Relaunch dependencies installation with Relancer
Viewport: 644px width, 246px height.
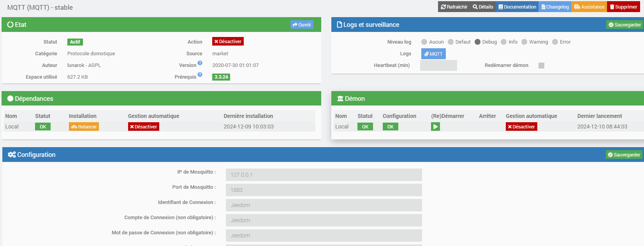84,127
